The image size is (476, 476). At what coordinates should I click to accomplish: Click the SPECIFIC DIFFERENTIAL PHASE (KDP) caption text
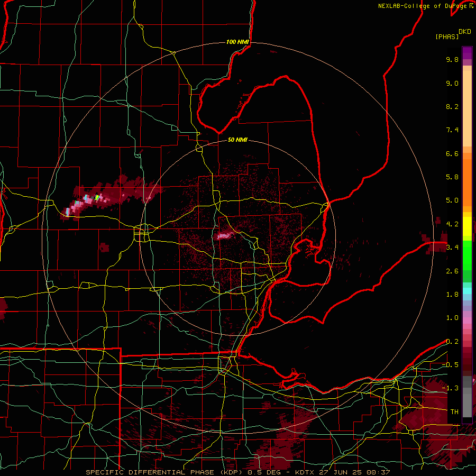coord(164,472)
